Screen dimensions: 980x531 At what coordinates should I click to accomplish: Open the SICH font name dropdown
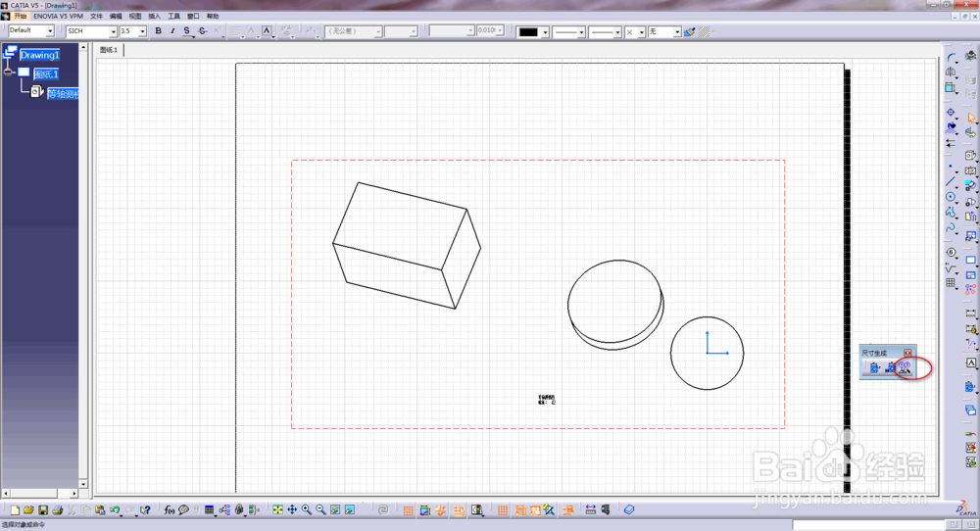tap(113, 31)
